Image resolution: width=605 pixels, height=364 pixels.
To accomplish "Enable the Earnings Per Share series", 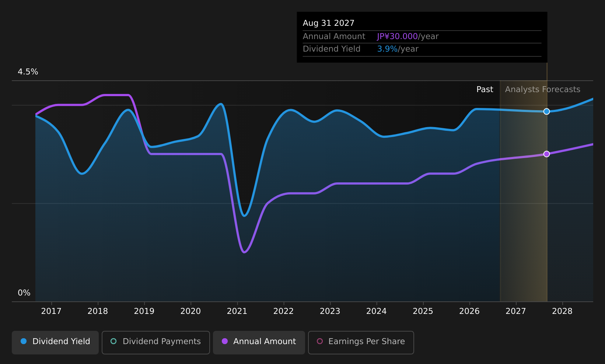I will 361,342.
